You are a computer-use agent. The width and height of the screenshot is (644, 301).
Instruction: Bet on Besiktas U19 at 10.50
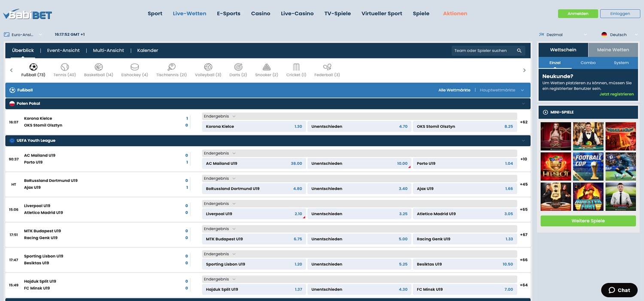pyautogui.click(x=465, y=264)
